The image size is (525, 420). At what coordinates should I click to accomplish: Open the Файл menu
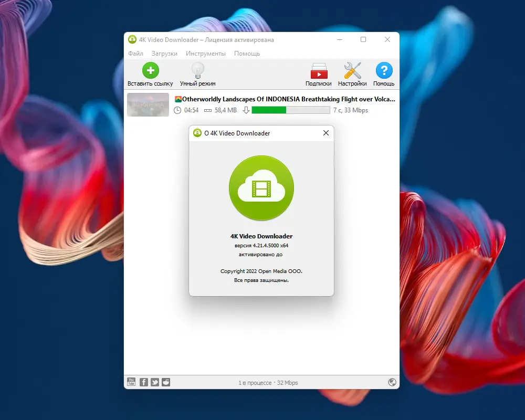coord(135,54)
